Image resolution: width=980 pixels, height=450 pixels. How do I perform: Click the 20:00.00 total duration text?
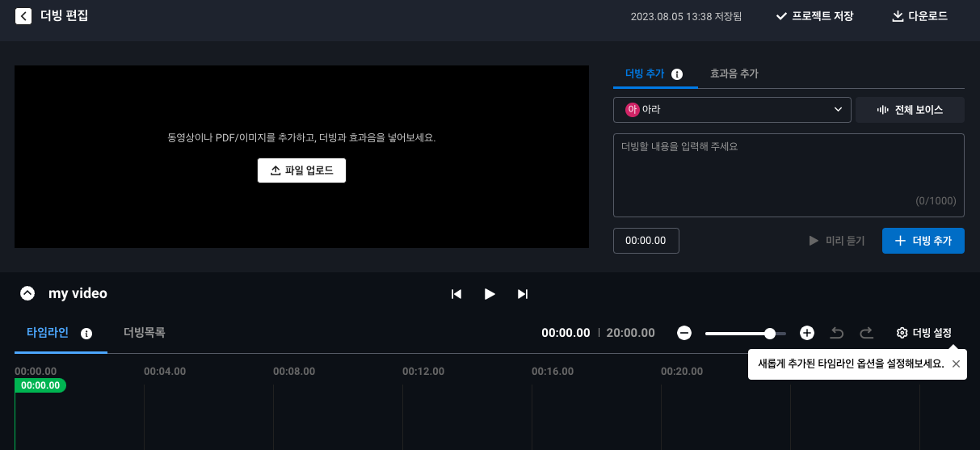(630, 333)
